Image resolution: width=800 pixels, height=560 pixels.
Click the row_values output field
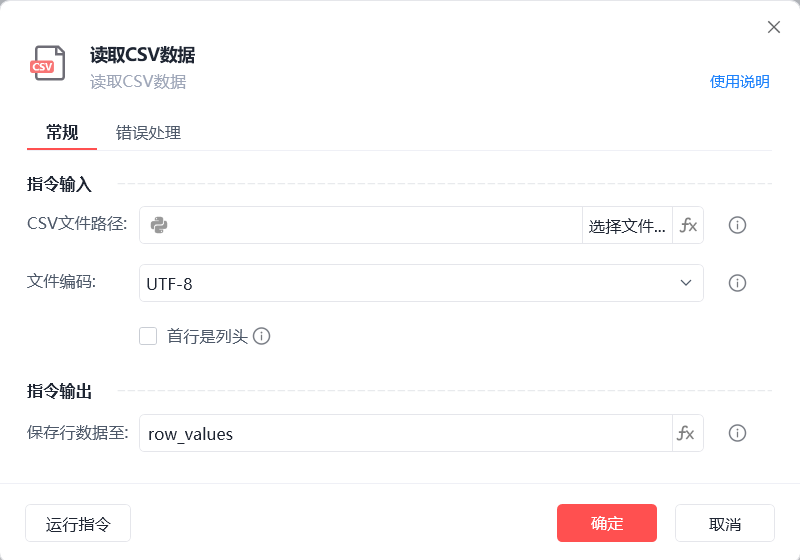(x=406, y=433)
